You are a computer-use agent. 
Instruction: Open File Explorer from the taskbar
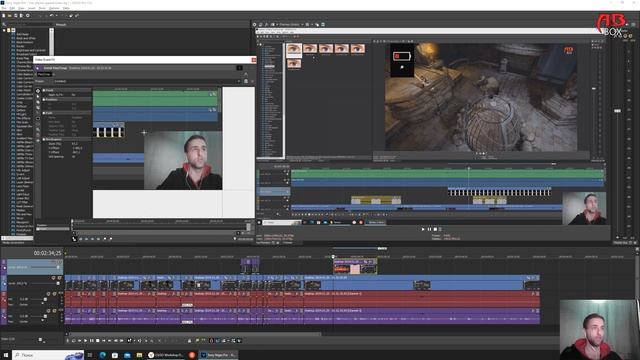tap(139, 355)
